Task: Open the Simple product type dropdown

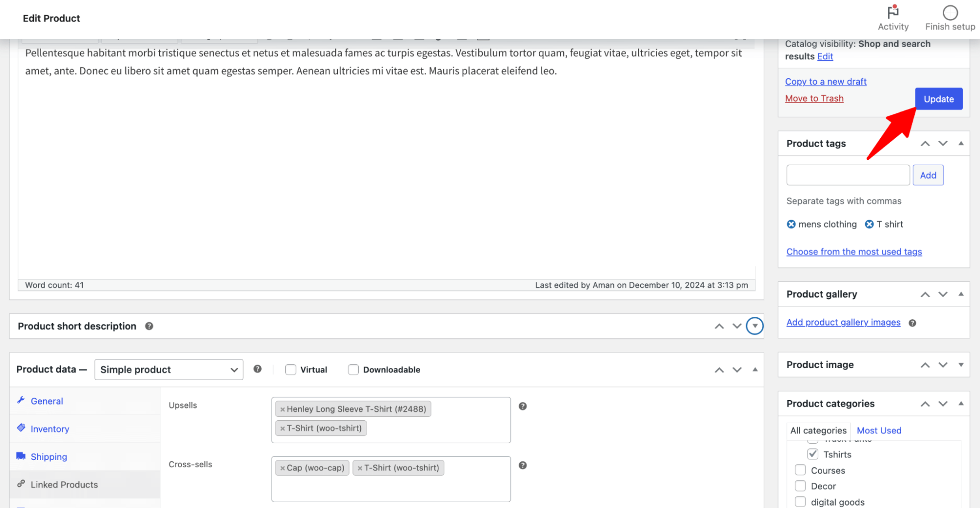Action: click(169, 370)
